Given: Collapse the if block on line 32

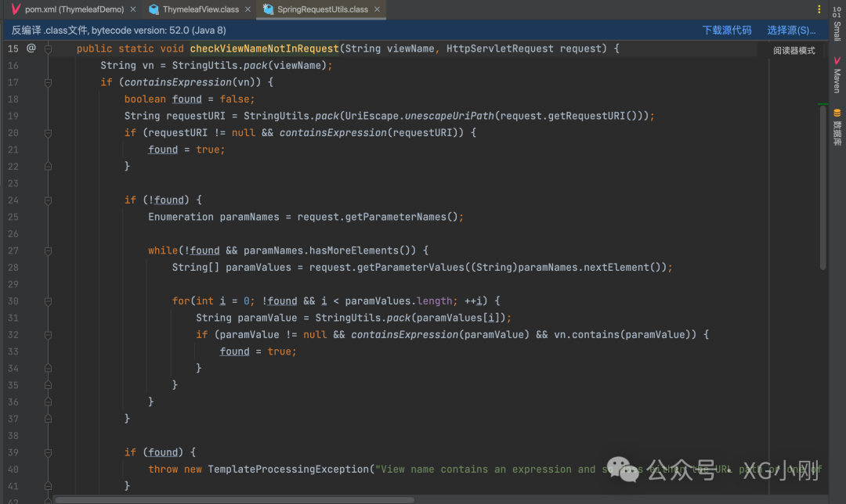Looking at the screenshot, I should [x=48, y=335].
